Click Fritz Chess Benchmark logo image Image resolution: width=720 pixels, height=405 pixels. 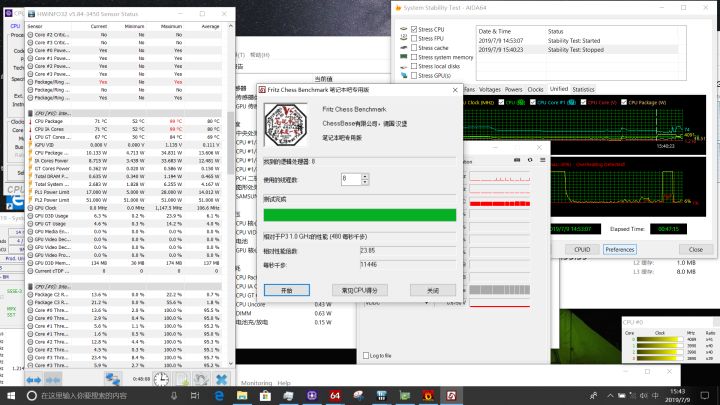point(285,124)
